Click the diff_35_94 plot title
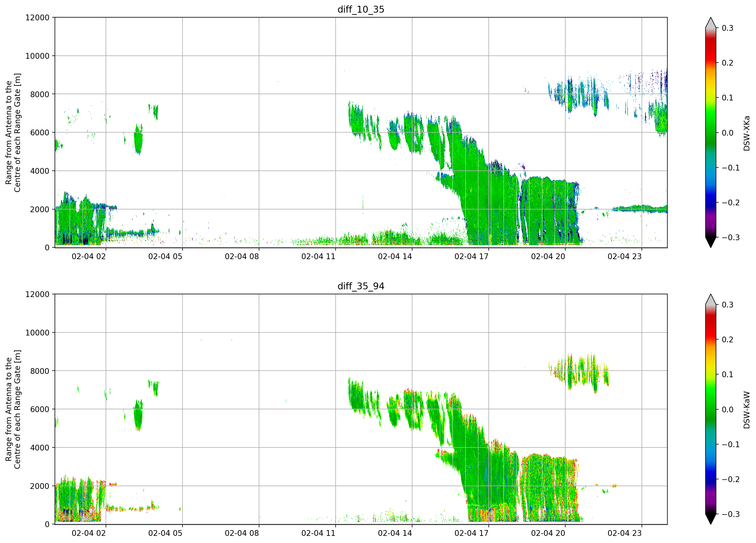This screenshot has width=756, height=543. pos(361,286)
